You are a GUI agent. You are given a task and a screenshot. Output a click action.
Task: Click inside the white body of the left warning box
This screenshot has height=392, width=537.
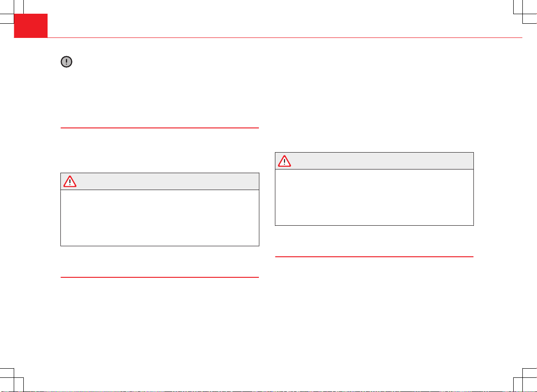click(x=160, y=218)
